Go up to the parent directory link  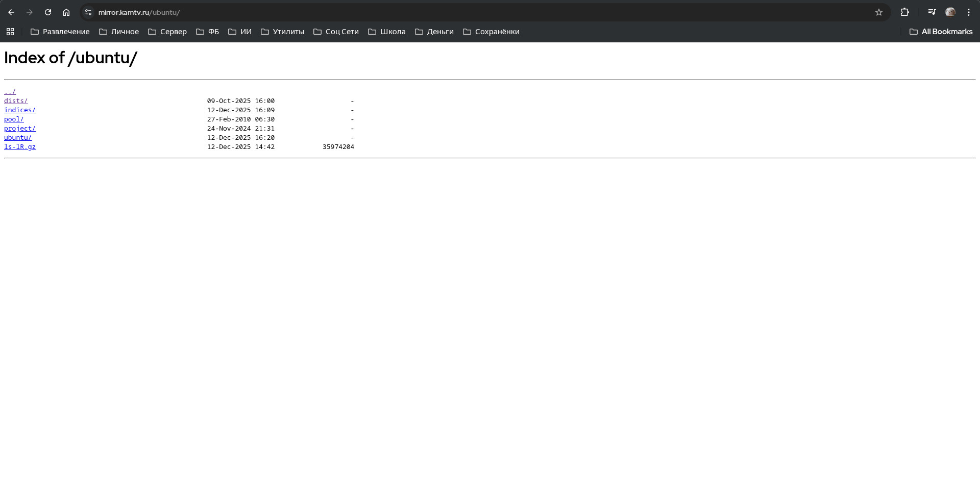(10, 92)
